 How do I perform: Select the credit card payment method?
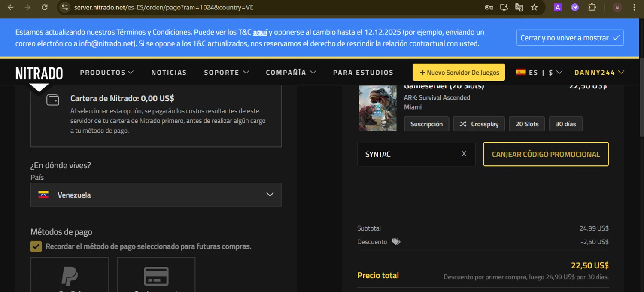click(x=156, y=275)
